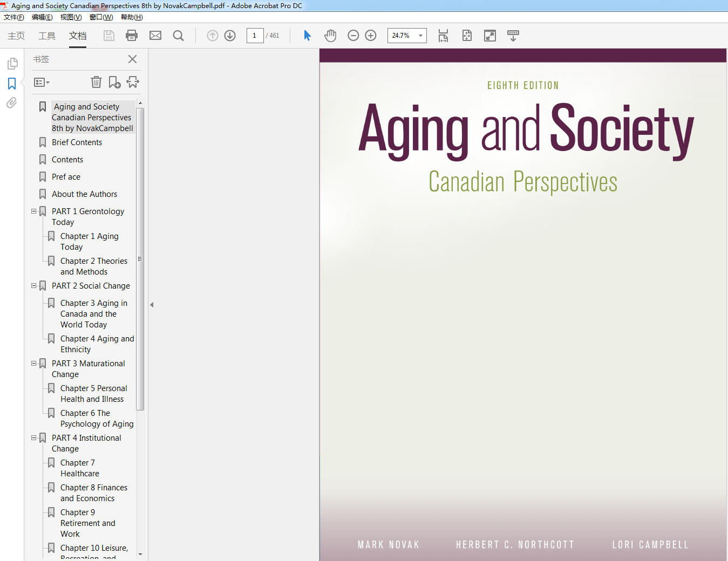728x561 pixels.
Task: Find current bookmark icon
Action: click(133, 82)
